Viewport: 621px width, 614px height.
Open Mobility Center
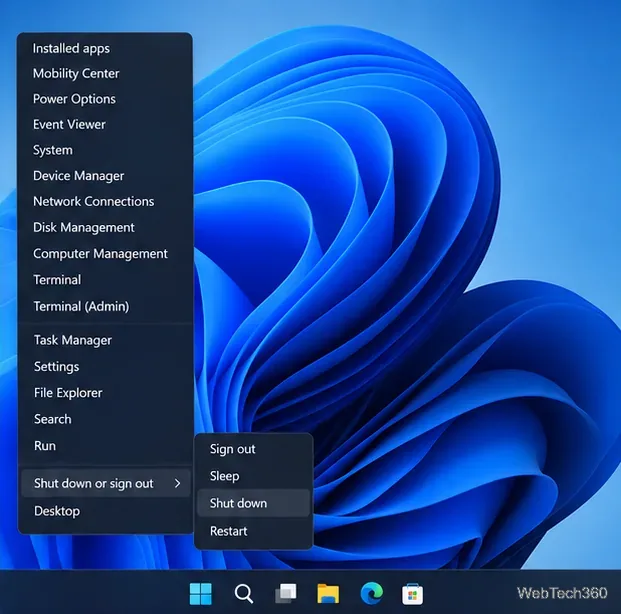click(x=105, y=73)
